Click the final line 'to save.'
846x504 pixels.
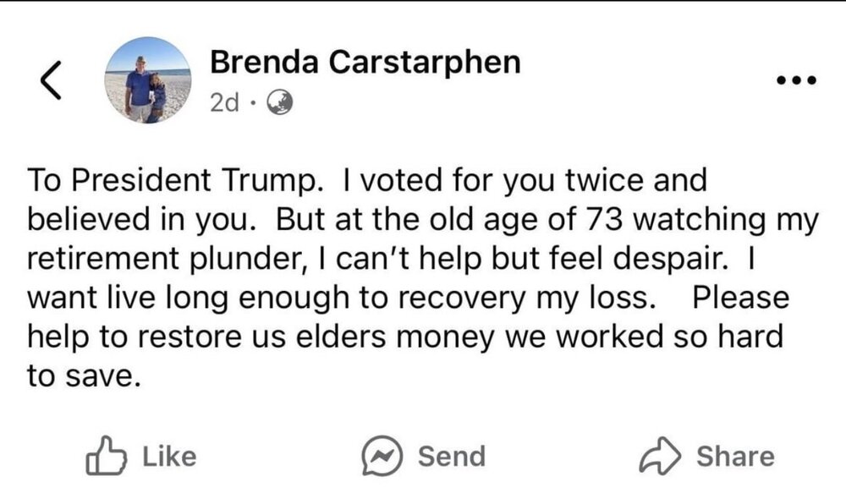click(81, 377)
